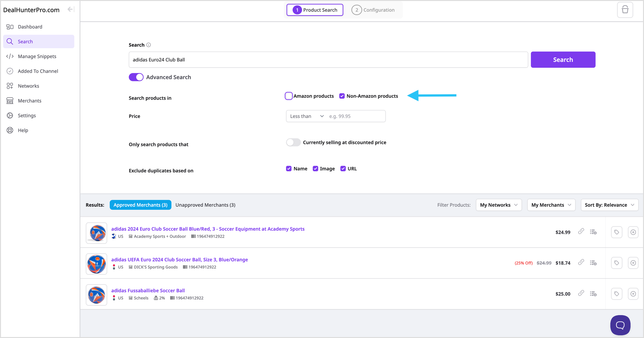Add the Academy Sports ball with plus
Viewport: 644px width, 338px height.
tap(633, 232)
